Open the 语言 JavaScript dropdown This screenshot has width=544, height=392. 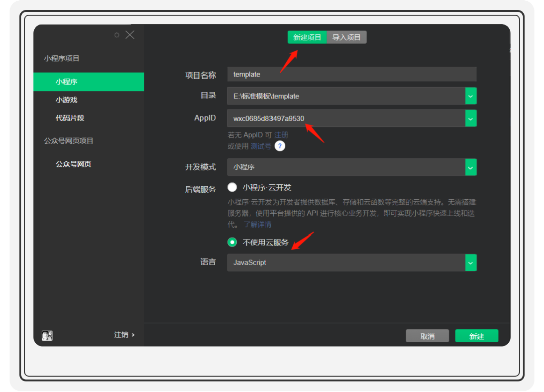click(x=470, y=263)
